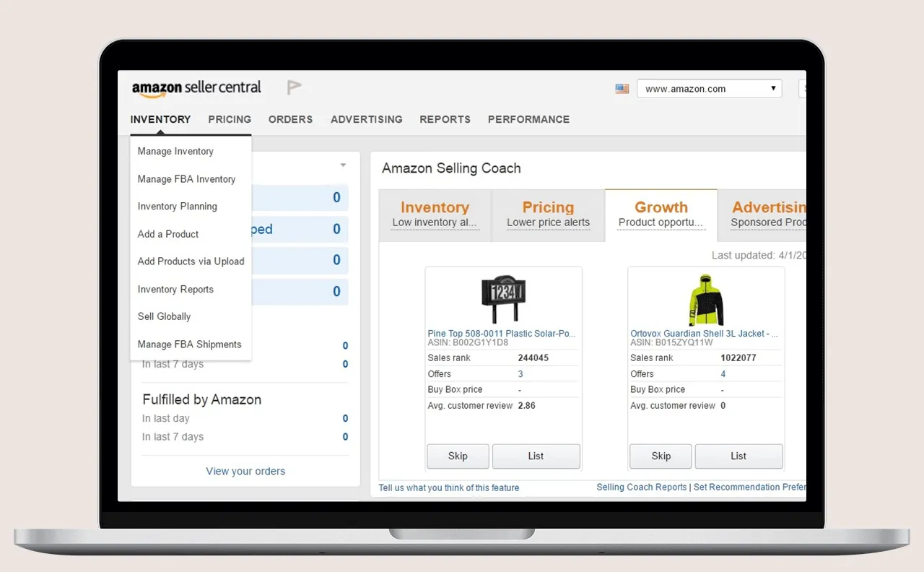The width and height of the screenshot is (924, 572).
Task: Switch to the Pricing lower price alerts tab
Action: pyautogui.click(x=548, y=214)
